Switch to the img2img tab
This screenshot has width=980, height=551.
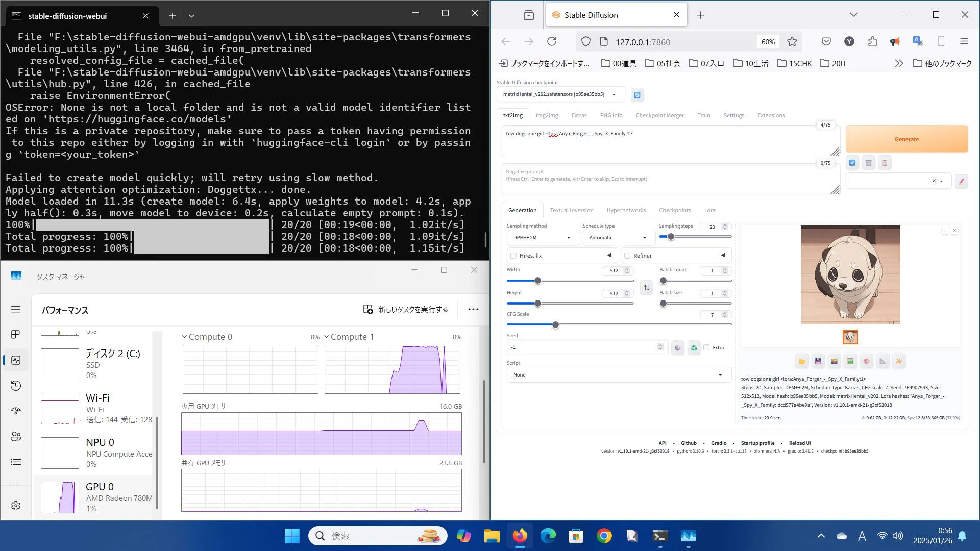[547, 116]
